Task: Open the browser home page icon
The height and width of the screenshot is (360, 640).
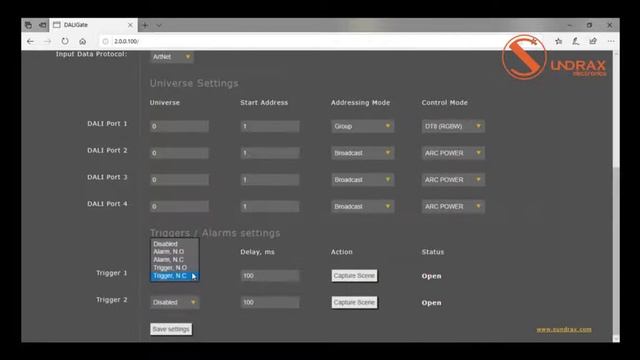Action: (82, 41)
